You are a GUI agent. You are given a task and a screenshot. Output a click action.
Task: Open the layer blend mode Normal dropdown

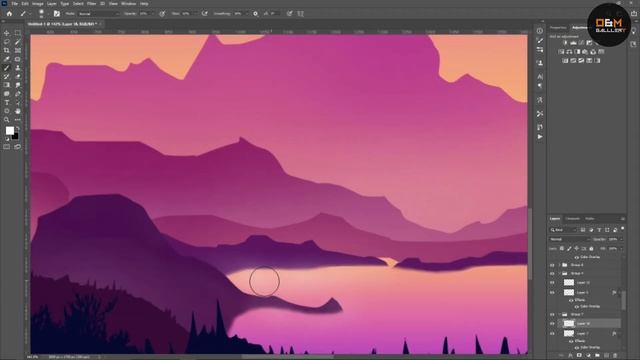tap(569, 239)
